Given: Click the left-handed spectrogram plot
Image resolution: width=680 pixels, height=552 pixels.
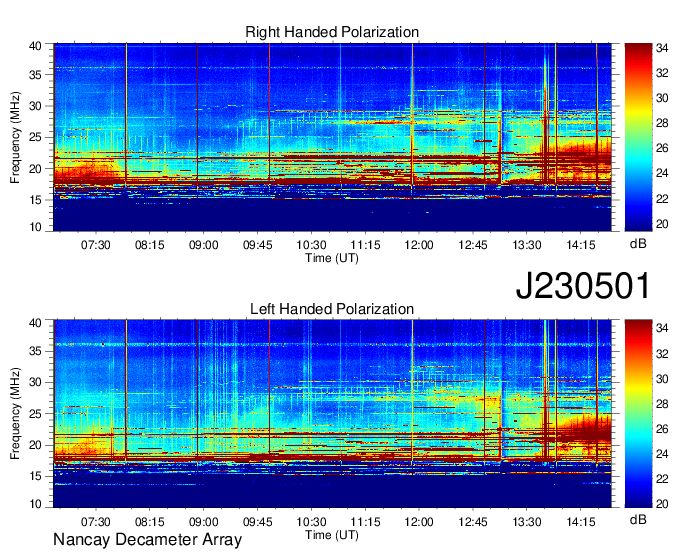Looking at the screenshot, I should click(332, 414).
